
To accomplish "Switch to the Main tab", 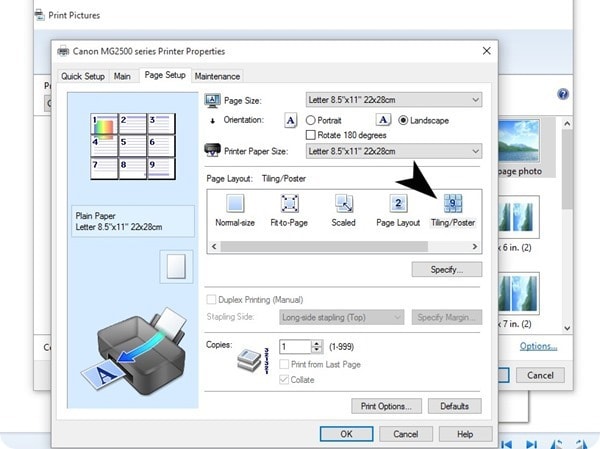I will 122,76.
